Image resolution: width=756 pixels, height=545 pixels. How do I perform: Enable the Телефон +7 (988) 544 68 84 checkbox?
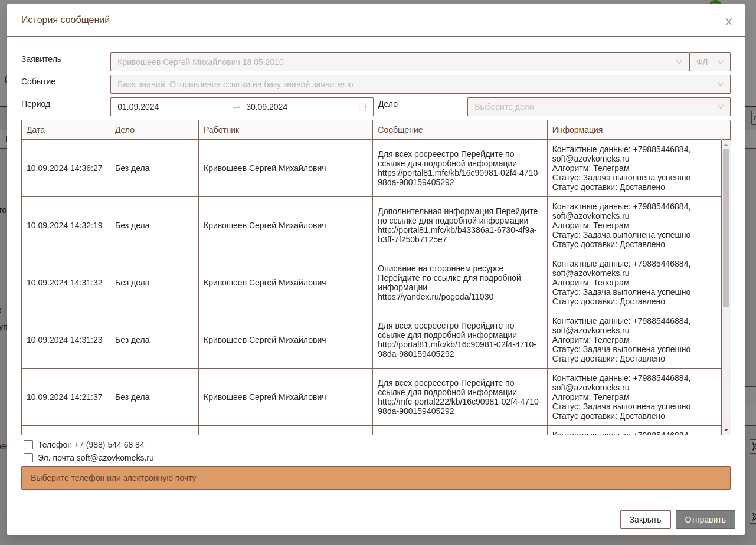(x=28, y=445)
